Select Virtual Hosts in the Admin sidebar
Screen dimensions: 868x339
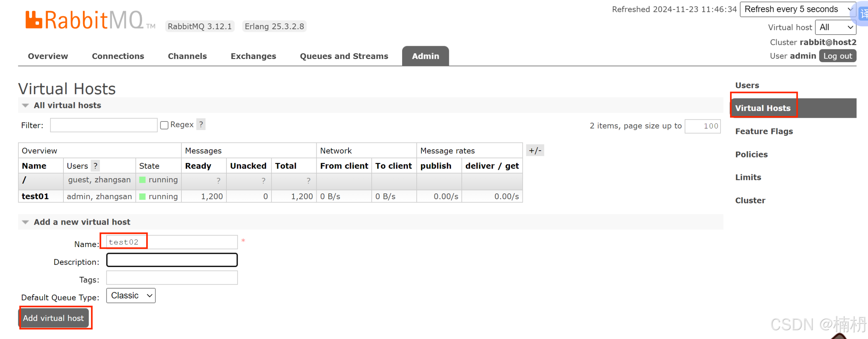click(x=763, y=108)
